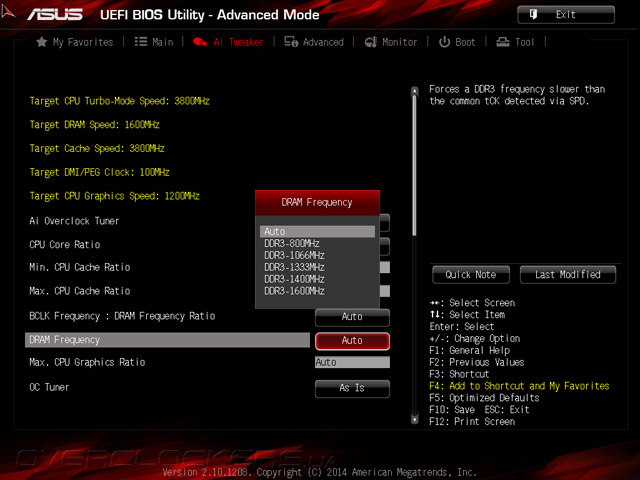Click the door icon on Exit button
Screen dimensions: 640x480
pyautogui.click(x=533, y=14)
